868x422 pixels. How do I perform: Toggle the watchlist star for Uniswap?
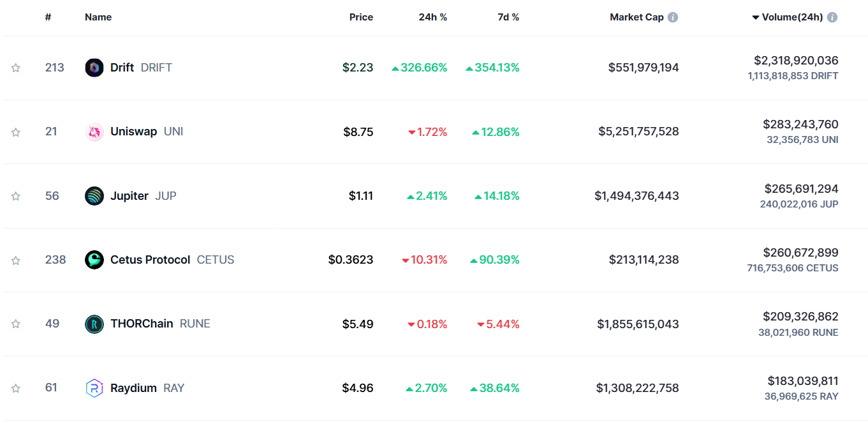point(16,132)
